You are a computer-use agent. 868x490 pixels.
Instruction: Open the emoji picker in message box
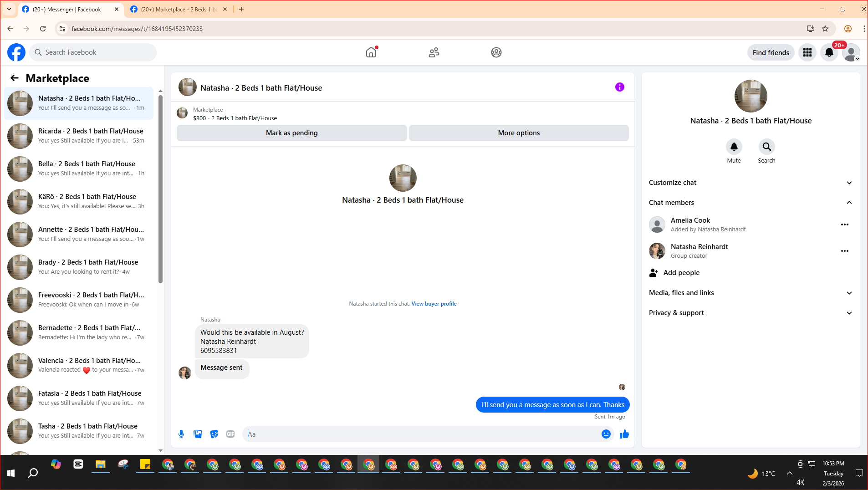click(x=606, y=434)
